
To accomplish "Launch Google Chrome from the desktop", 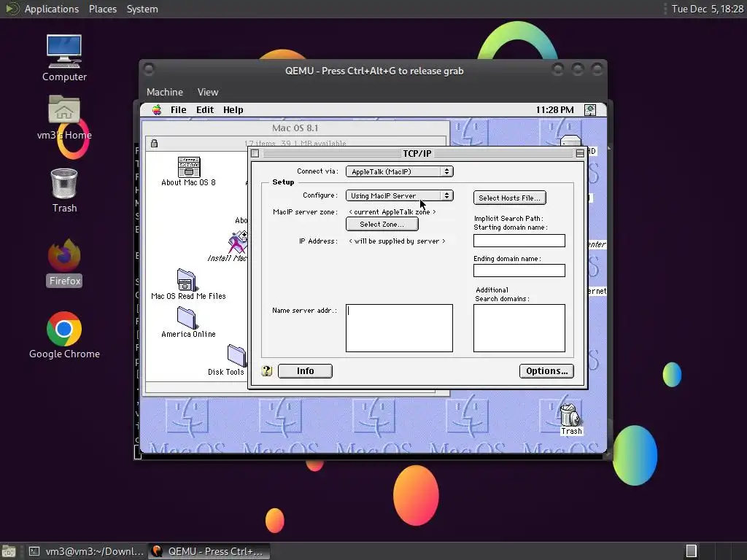I will coord(64,329).
